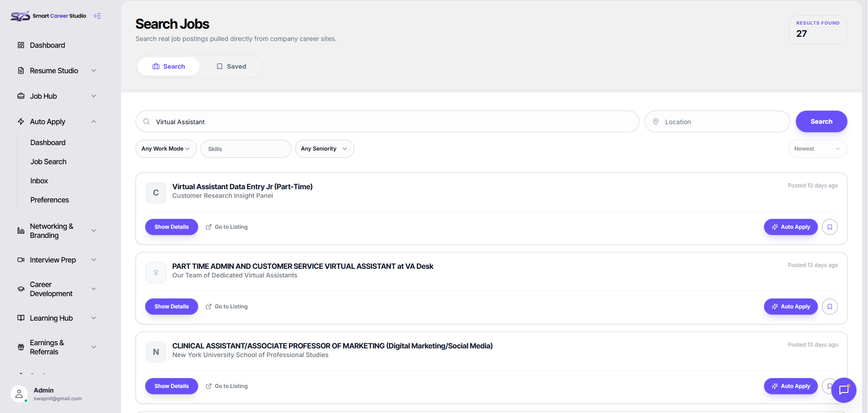Image resolution: width=868 pixels, height=413 pixels.
Task: Click job title Virtual Assistant Data Entry Jr (Part-Time)
Action: 242,186
